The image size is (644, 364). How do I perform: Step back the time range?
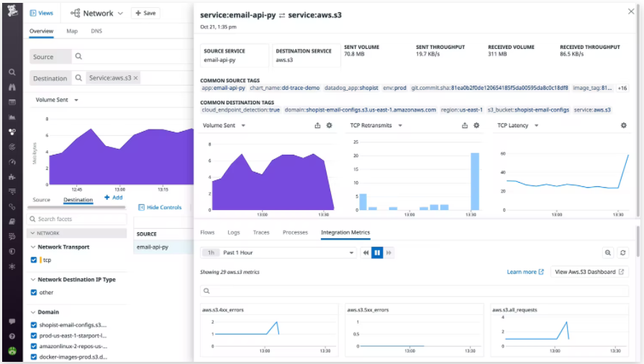366,252
